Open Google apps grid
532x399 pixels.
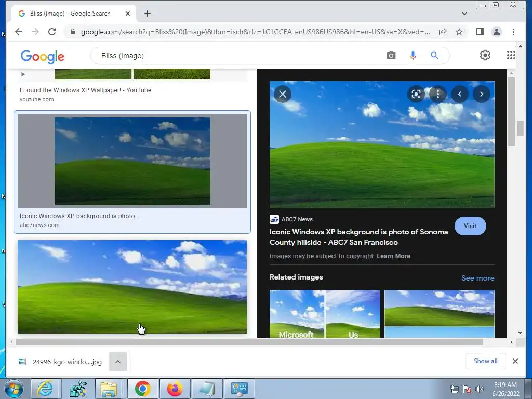(511, 55)
